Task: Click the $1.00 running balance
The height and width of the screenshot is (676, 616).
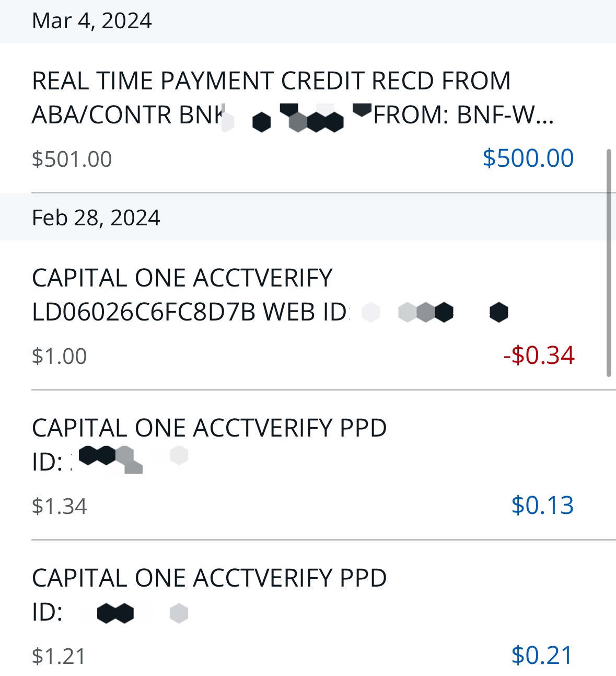Action: point(60,356)
